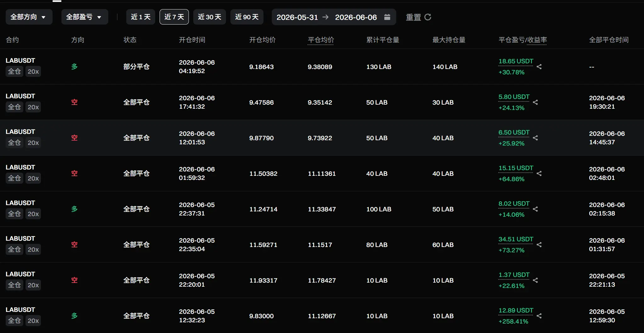This screenshot has height=333, width=644.
Task: Click the +73.27% return rate
Action: coord(511,250)
